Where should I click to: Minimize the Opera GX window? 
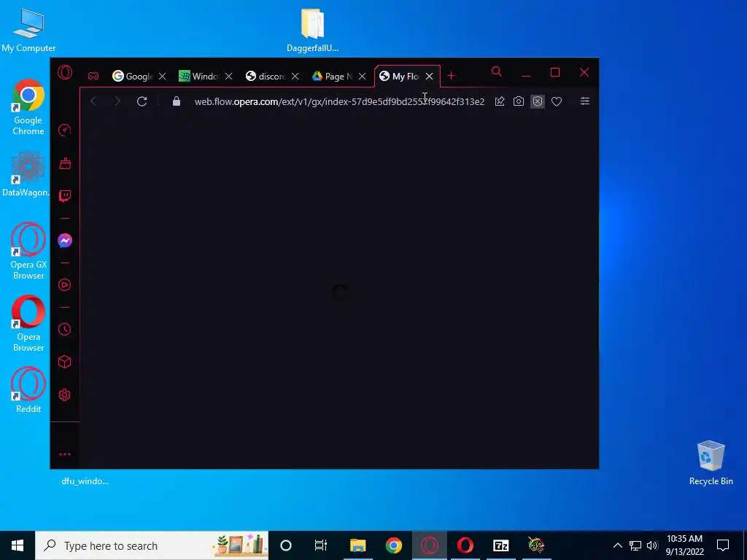tap(526, 75)
